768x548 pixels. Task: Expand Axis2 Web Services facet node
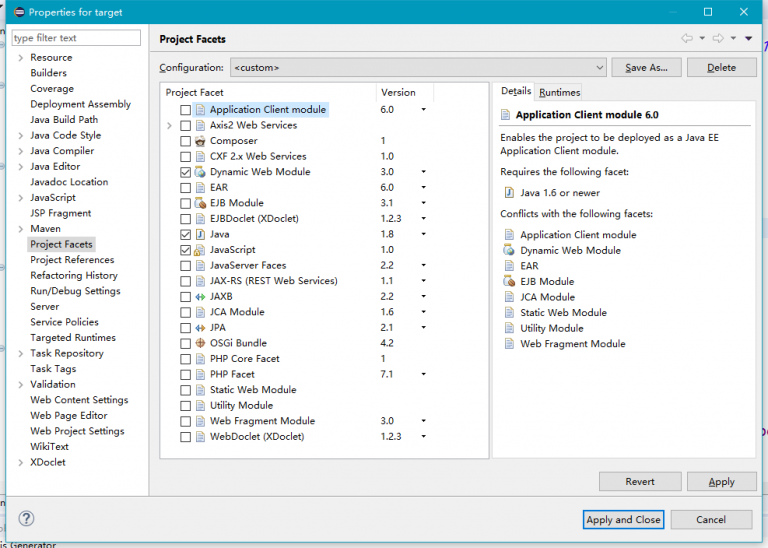coord(169,125)
